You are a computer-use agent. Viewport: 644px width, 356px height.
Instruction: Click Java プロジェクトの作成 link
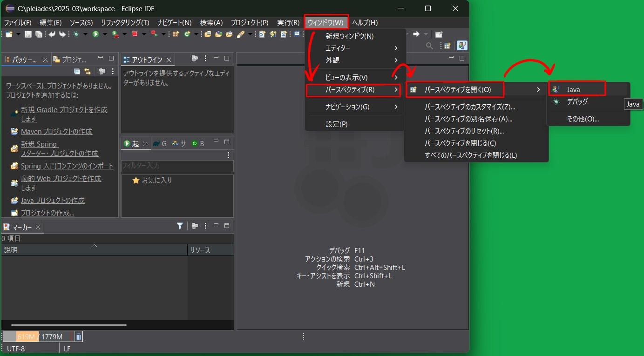53,201
